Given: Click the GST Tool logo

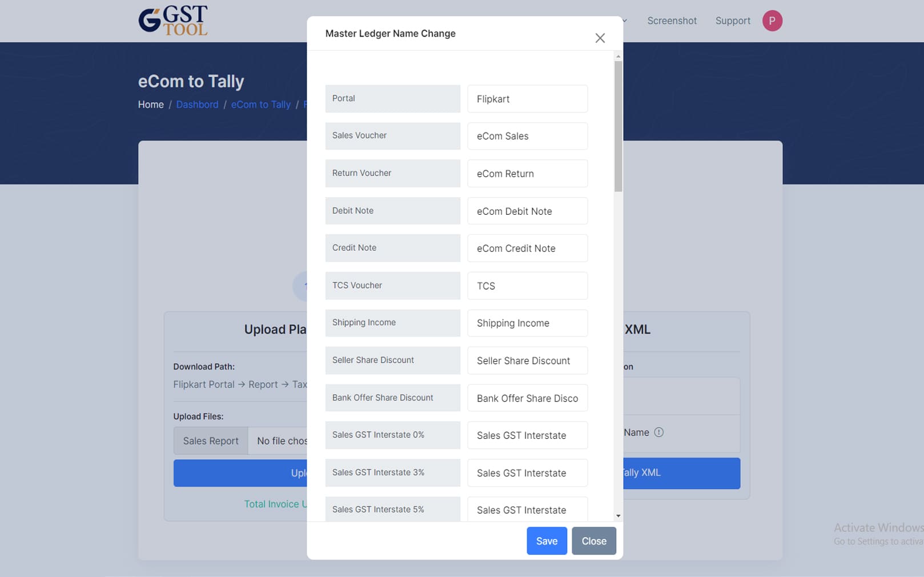Looking at the screenshot, I should click(173, 21).
